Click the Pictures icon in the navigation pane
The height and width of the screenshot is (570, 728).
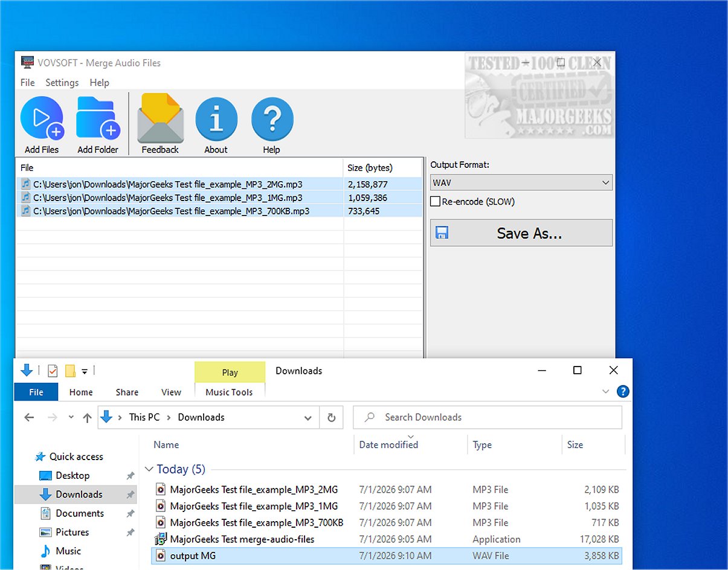(46, 532)
